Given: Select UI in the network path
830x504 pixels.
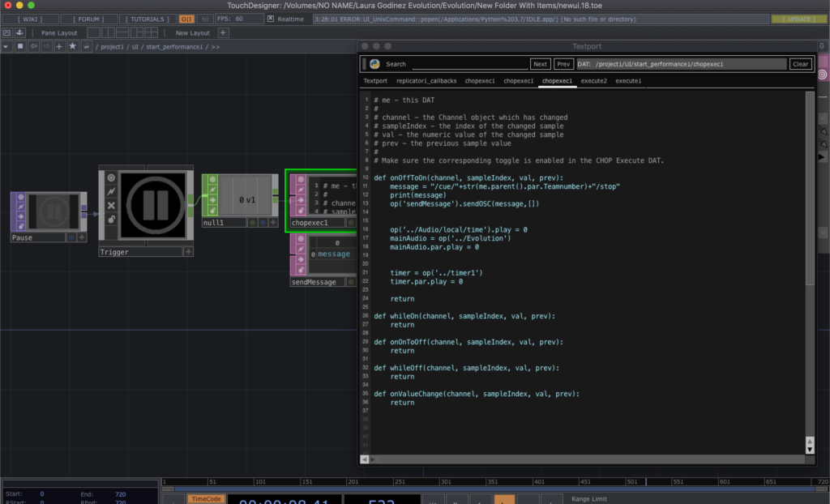Looking at the screenshot, I should (x=135, y=47).
